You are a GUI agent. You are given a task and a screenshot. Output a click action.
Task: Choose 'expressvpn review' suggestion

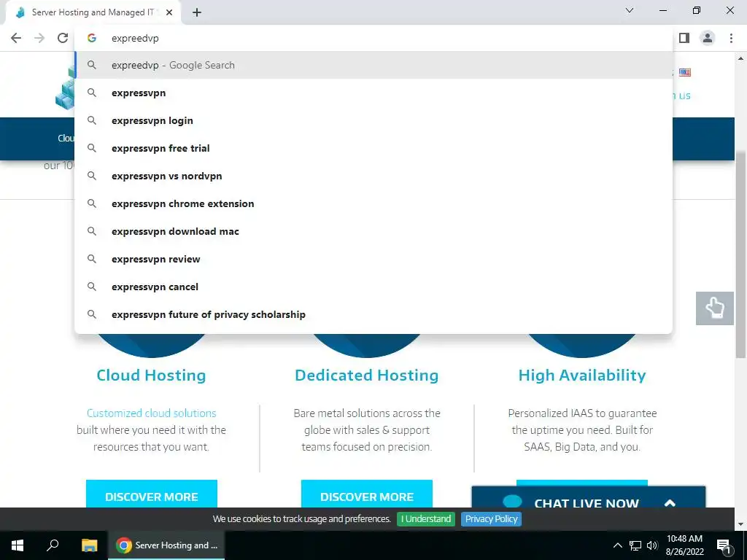pyautogui.click(x=374, y=259)
